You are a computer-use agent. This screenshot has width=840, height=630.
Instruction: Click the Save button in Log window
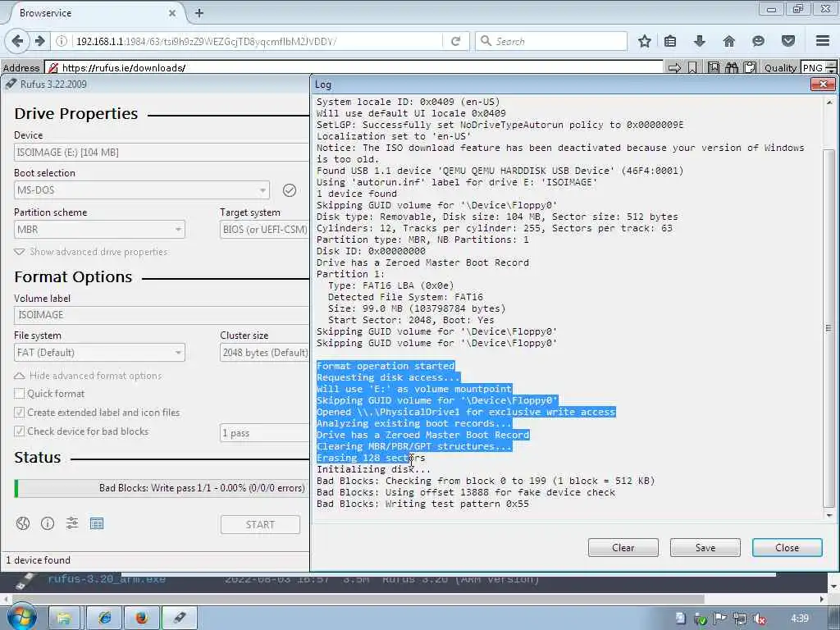pyautogui.click(x=705, y=547)
